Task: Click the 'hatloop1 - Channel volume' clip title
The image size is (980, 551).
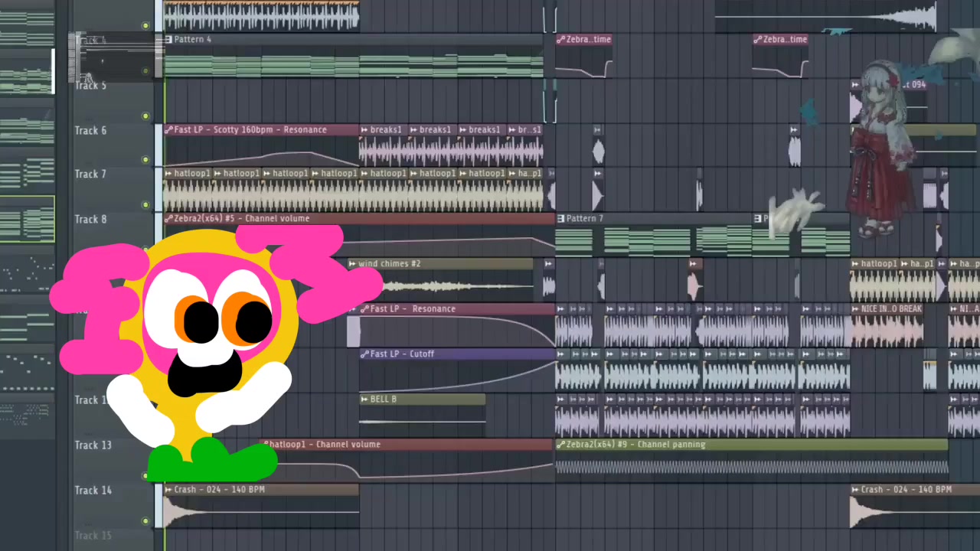Action: pos(325,445)
